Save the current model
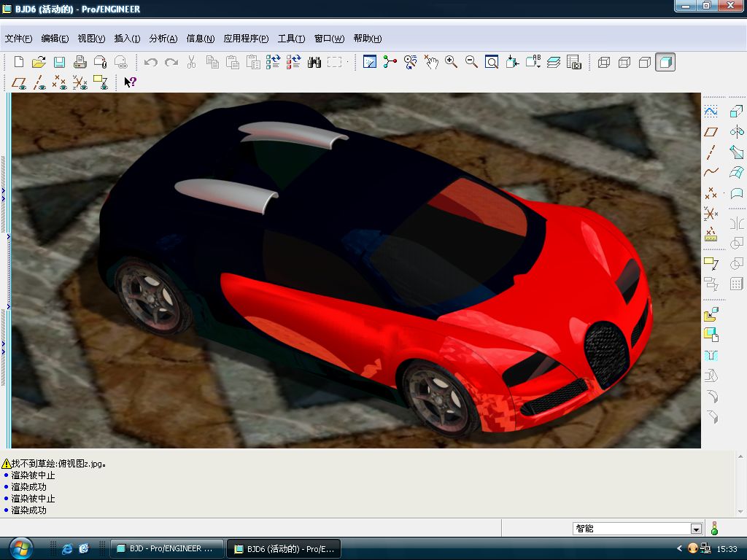Viewport: 747px width, 560px height. (60, 62)
